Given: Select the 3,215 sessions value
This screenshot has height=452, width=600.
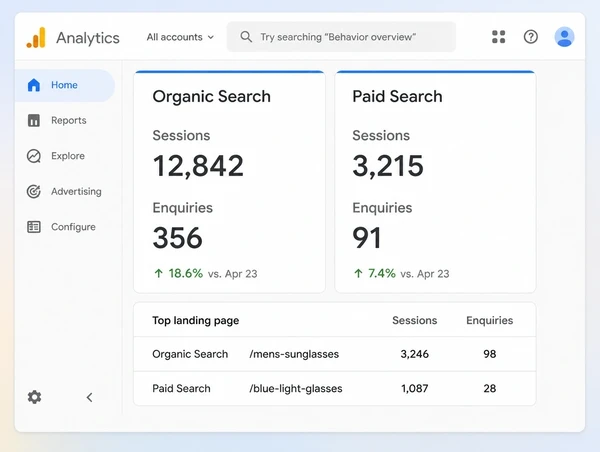Looking at the screenshot, I should click(388, 166).
